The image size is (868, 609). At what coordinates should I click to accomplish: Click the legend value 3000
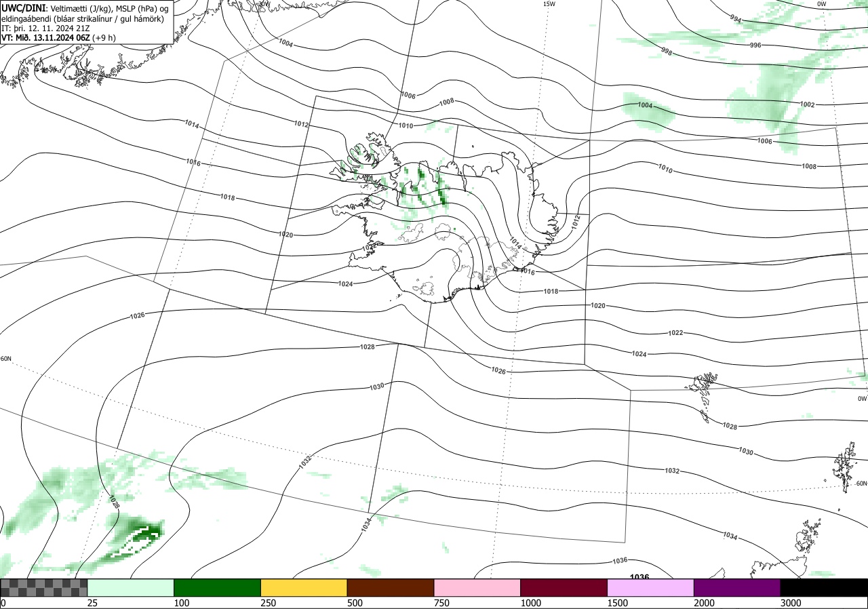pos(791,603)
